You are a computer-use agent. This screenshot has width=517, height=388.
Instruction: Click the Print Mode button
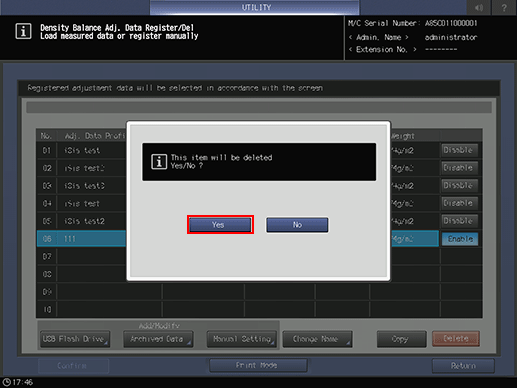[x=258, y=365]
